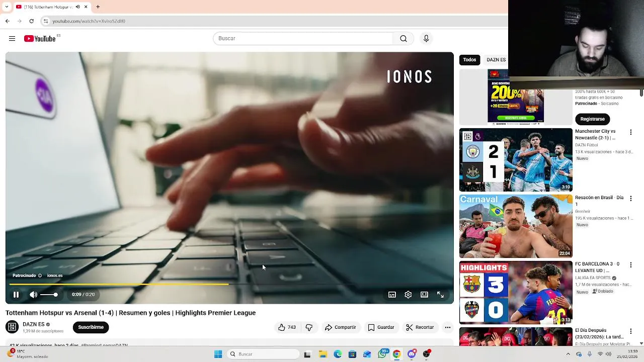644x362 pixels.
Task: Open Microsoft Edge from taskbar
Action: click(338, 354)
